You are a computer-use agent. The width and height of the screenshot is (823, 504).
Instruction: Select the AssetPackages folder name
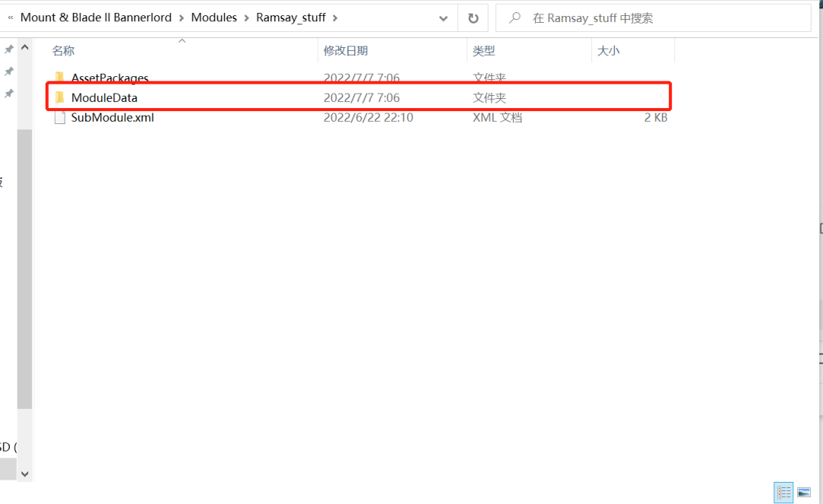(110, 78)
